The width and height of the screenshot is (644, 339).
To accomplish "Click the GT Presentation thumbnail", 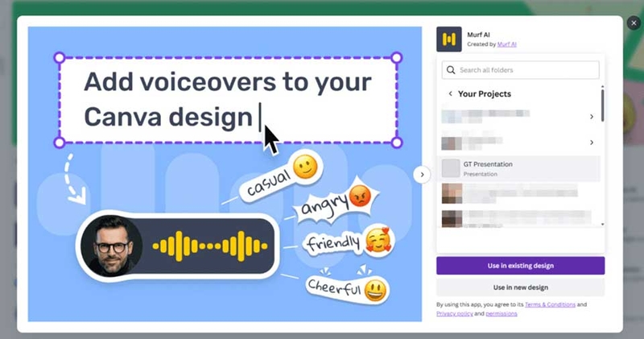I will [451, 169].
